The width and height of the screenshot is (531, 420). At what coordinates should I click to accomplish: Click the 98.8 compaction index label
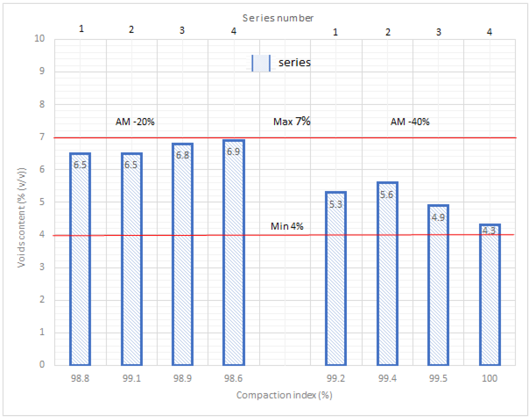click(x=80, y=378)
